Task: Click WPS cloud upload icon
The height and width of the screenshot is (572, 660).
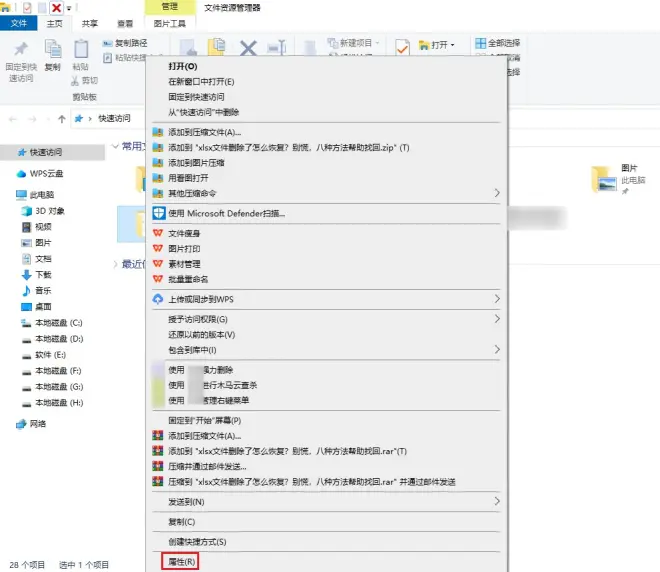Action: pos(158,299)
